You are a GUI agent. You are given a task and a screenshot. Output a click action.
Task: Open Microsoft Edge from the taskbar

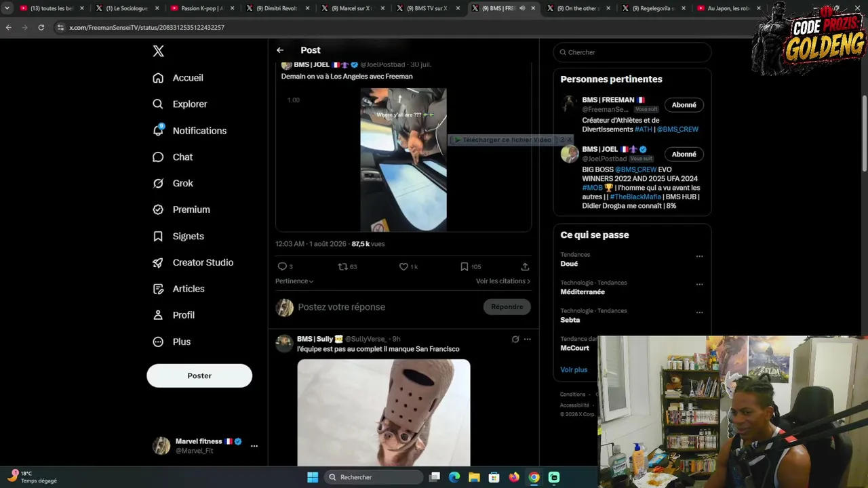pyautogui.click(x=454, y=477)
